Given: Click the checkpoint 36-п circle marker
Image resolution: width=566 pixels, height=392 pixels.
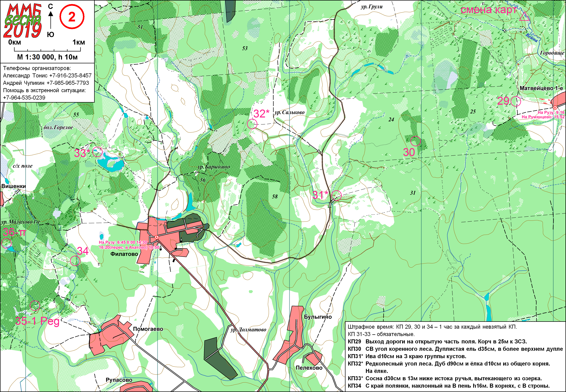Looking at the screenshot, I should point(6,243).
